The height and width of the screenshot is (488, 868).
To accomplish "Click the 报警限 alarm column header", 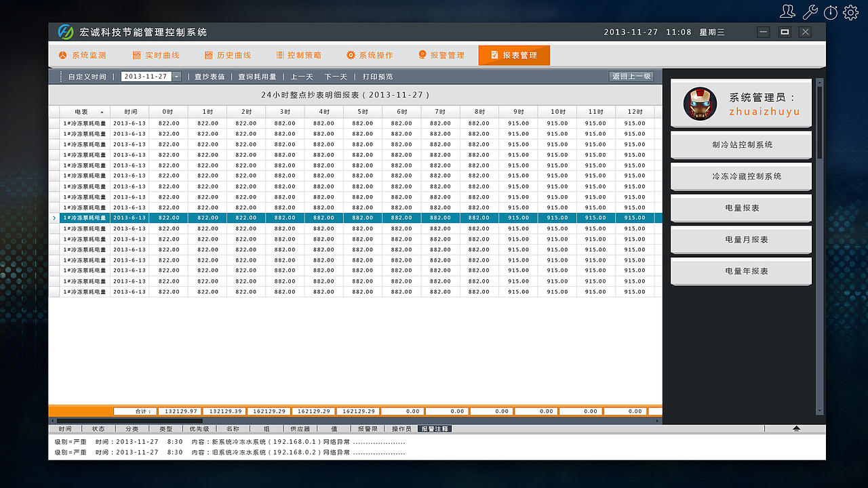I will (x=368, y=428).
